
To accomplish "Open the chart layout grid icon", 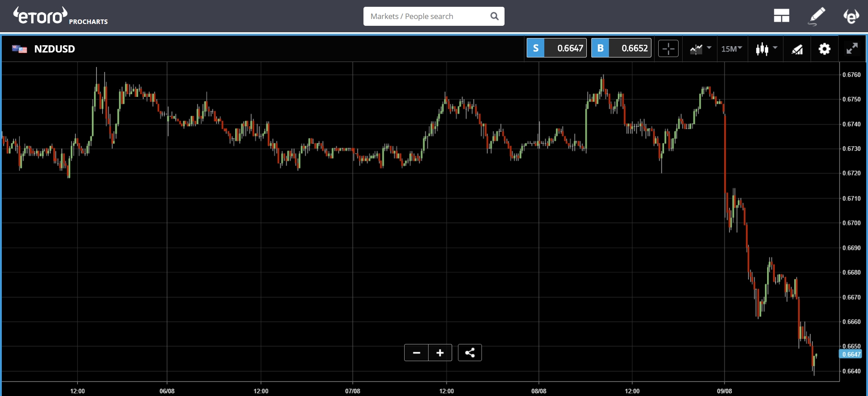I will pos(781,16).
